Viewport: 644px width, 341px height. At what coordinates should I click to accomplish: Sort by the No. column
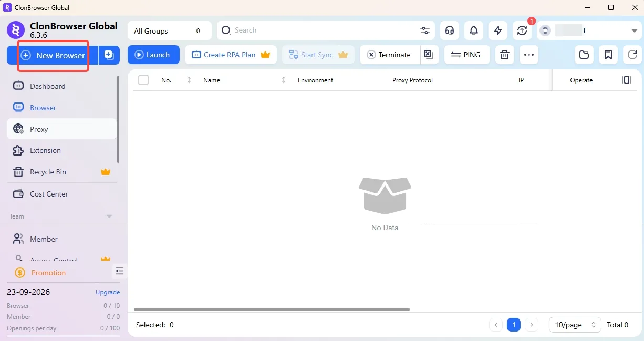click(x=189, y=80)
